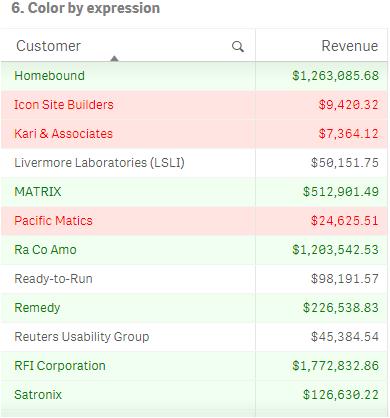
Task: Select the Pacific Matics row
Action: [x=194, y=221]
